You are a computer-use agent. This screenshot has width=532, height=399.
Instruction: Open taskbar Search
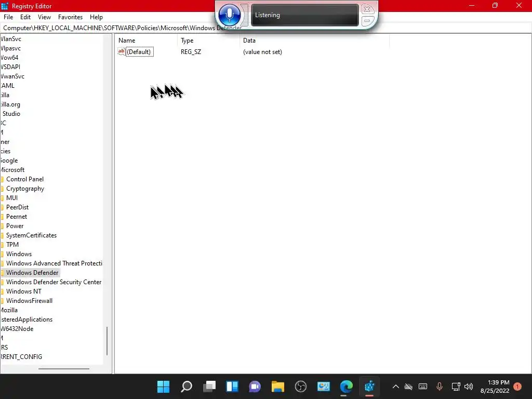(x=187, y=387)
